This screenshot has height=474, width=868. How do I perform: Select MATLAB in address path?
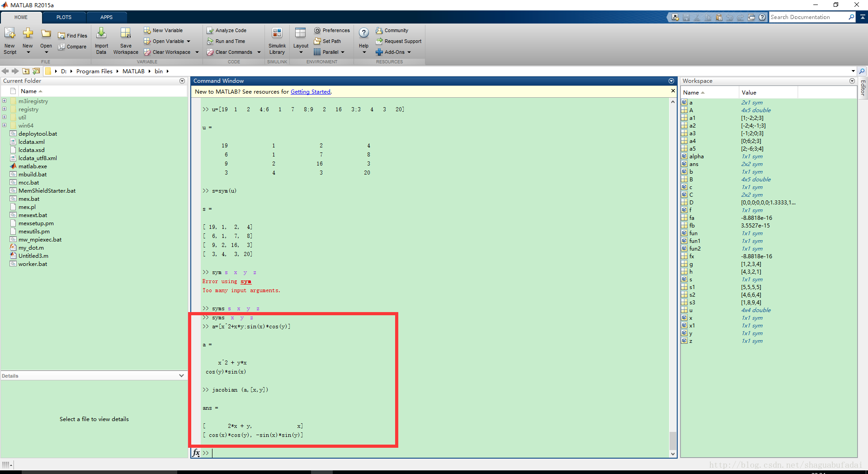[x=133, y=71]
